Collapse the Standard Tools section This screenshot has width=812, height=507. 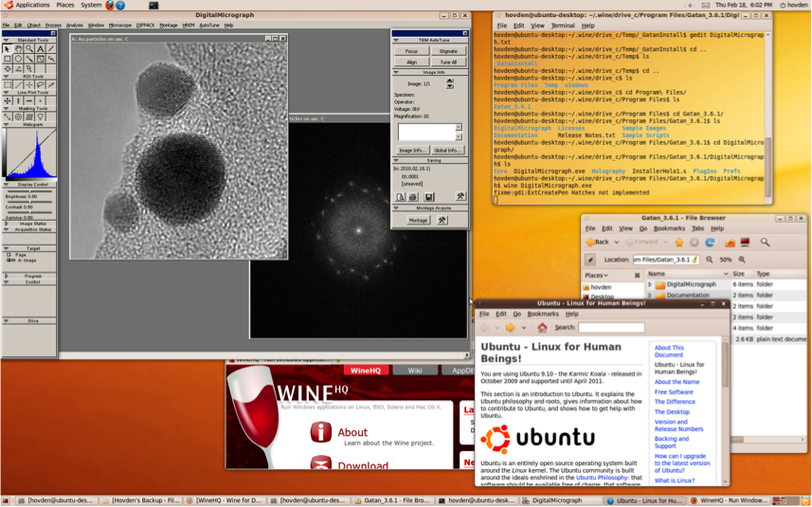pos(7,40)
